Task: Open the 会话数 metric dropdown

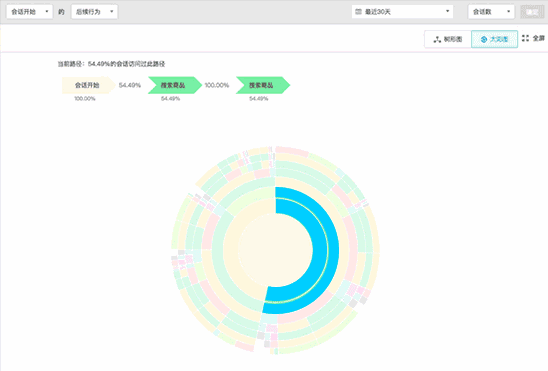Action: point(491,12)
